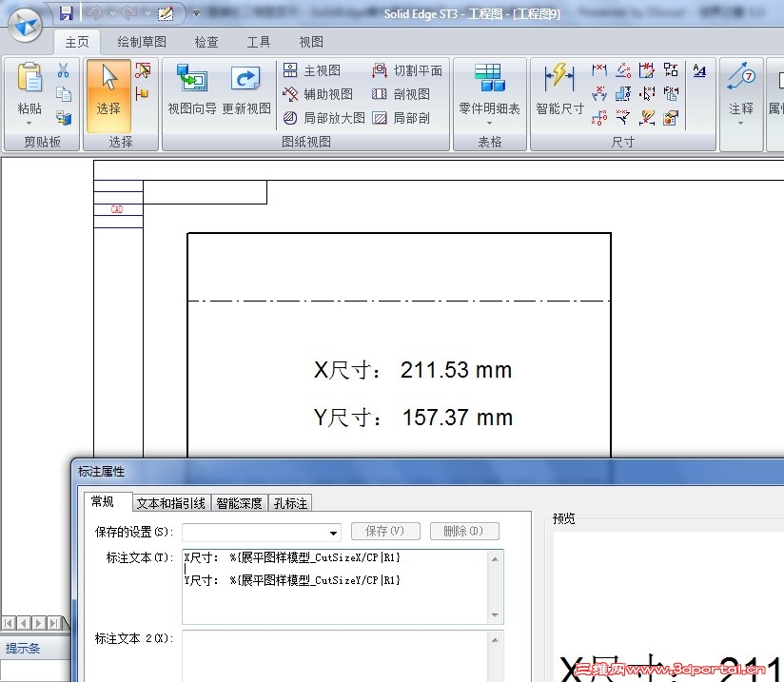Select the General (常规) dialog tab
The width and height of the screenshot is (784, 682).
click(x=108, y=502)
